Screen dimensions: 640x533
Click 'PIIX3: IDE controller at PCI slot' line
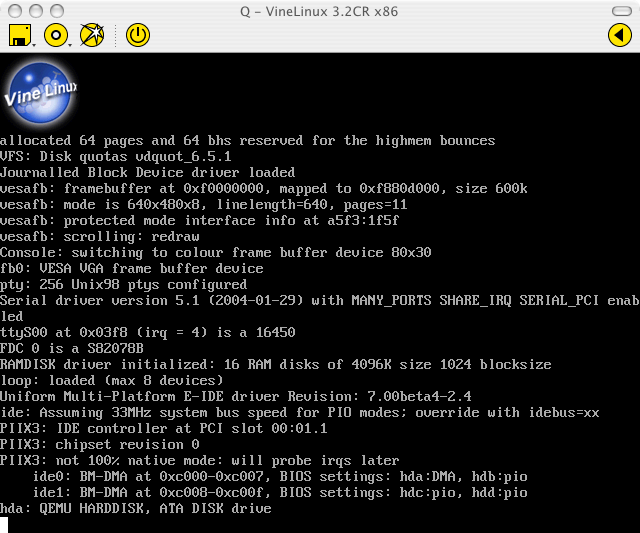(163, 428)
